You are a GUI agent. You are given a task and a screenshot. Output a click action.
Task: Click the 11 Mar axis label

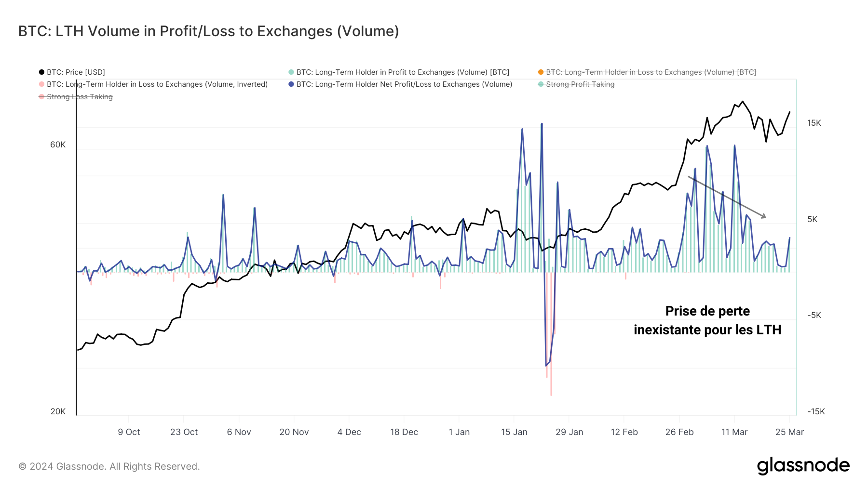(734, 432)
